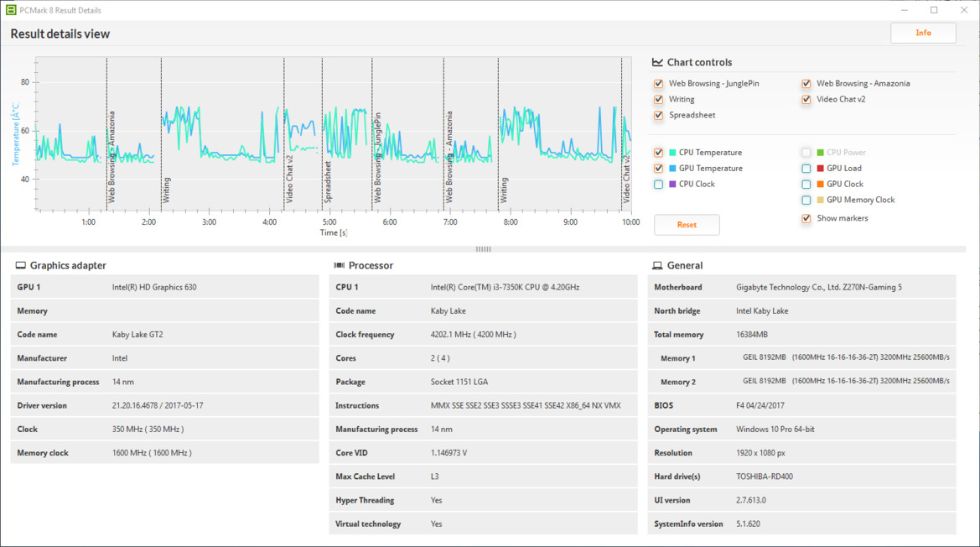Click the yellow GPU Memory Clock swatch
This screenshot has height=547, width=980.
(821, 200)
